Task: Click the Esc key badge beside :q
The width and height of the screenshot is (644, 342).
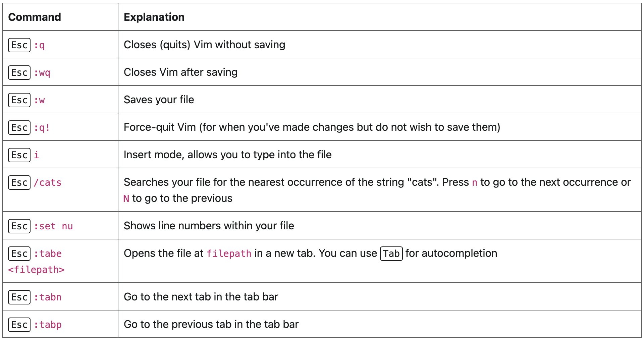Action: (x=19, y=45)
